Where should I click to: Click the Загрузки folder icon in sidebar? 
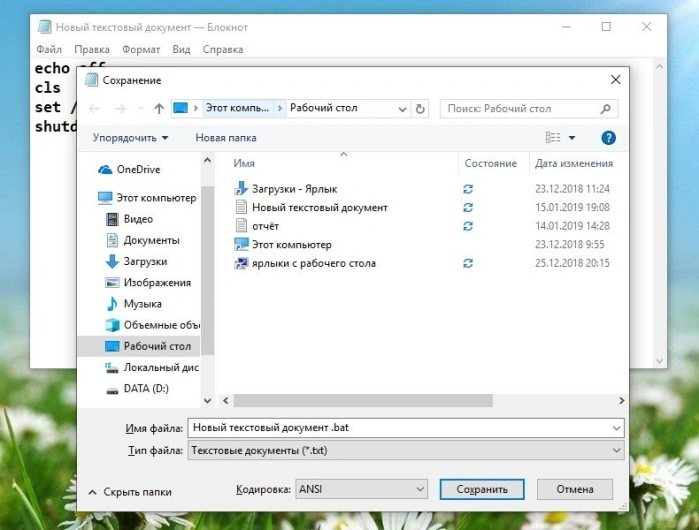tap(112, 261)
